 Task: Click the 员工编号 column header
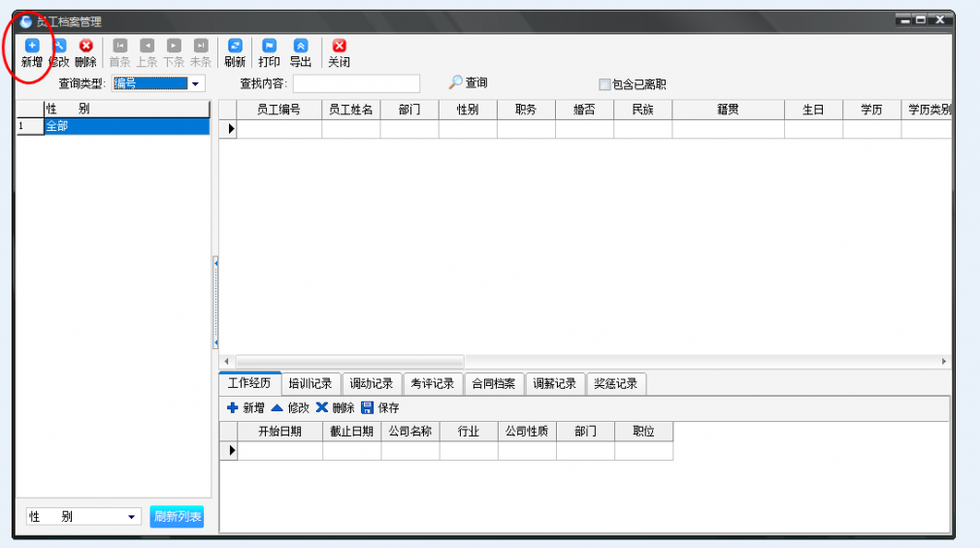[278, 110]
